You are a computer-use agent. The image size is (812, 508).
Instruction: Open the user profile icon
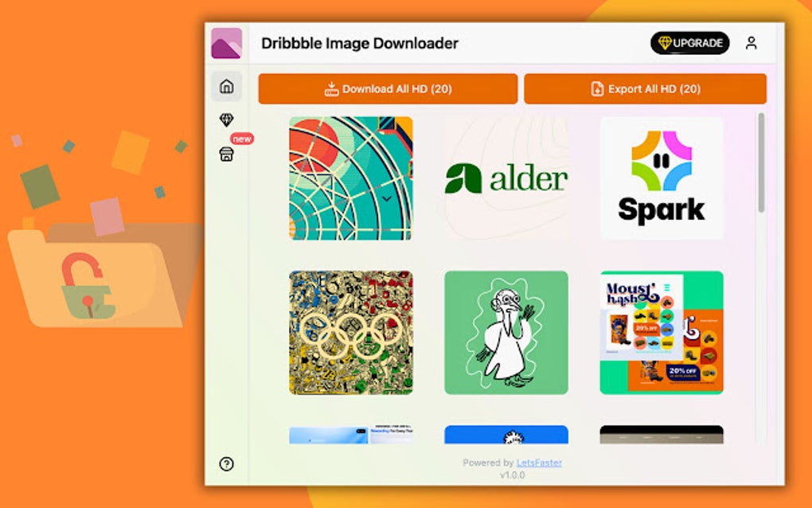click(x=750, y=44)
